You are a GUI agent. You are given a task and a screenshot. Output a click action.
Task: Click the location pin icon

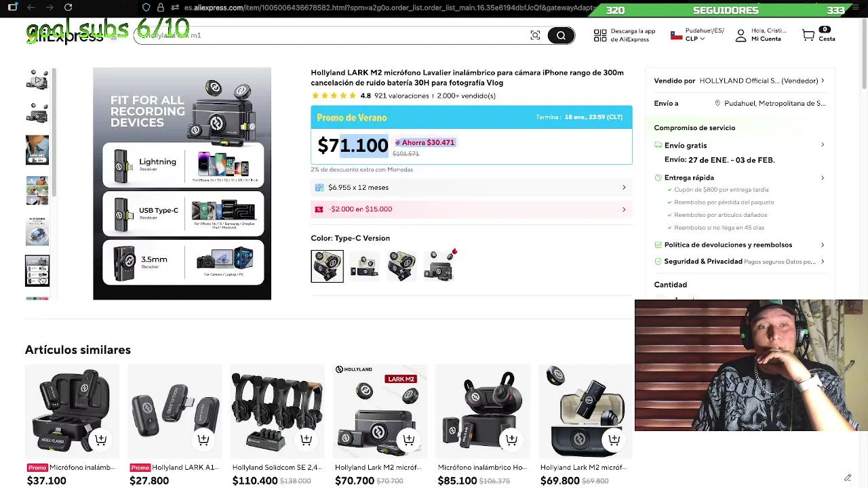pos(717,103)
